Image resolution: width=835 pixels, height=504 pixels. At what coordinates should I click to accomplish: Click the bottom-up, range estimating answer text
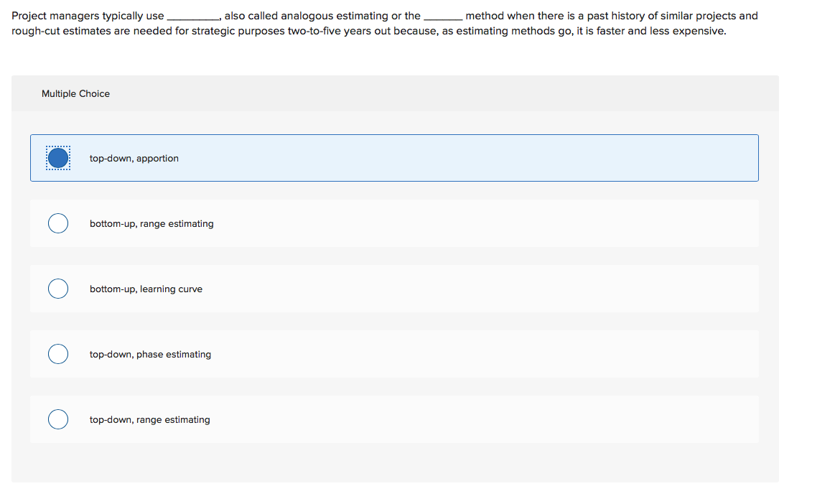coord(151,223)
